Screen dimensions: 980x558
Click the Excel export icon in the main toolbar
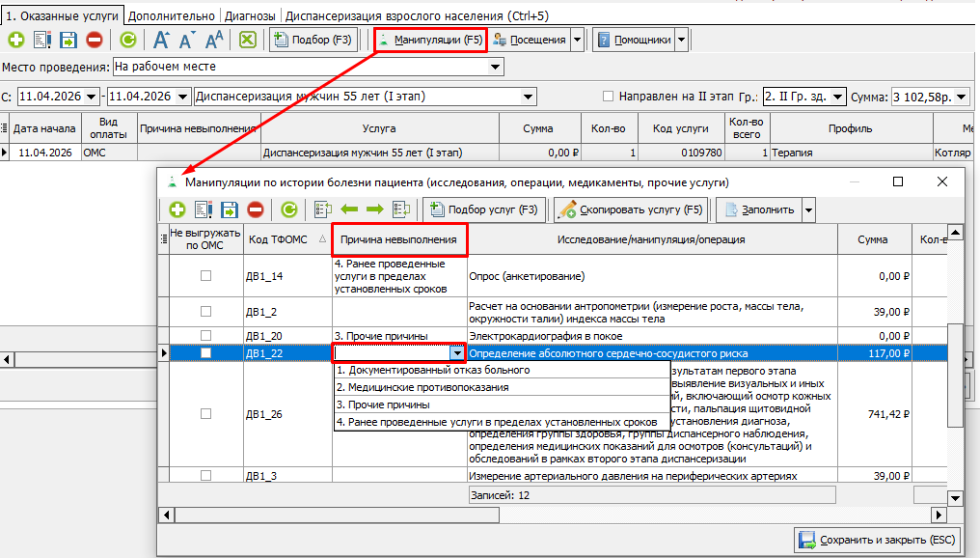[248, 40]
